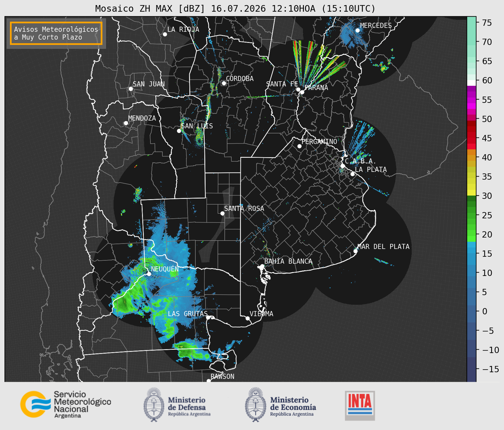Image resolution: width=504 pixels, height=430 pixels.
Task: Click the Servicio Meteorológico Nacional logo
Action: pos(66,404)
